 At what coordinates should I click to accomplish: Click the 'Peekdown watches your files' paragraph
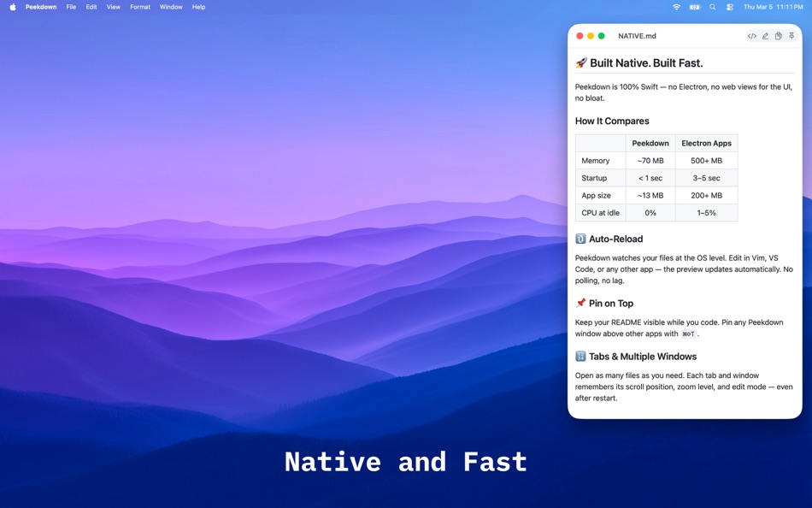pos(684,269)
